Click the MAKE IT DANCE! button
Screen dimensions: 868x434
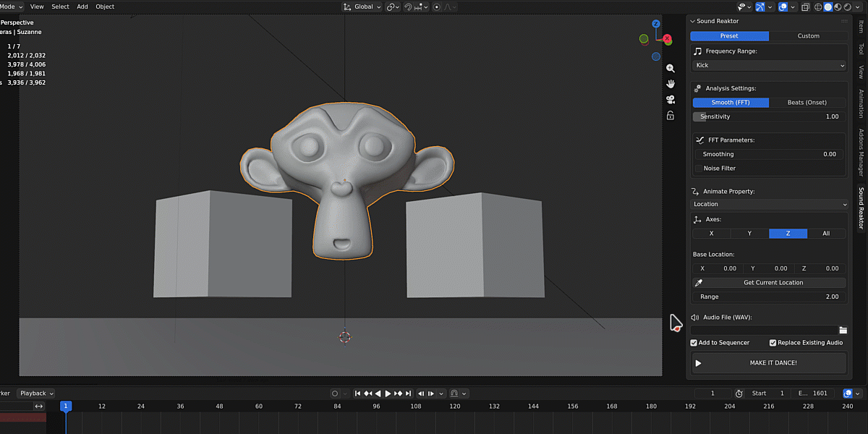[769, 363]
